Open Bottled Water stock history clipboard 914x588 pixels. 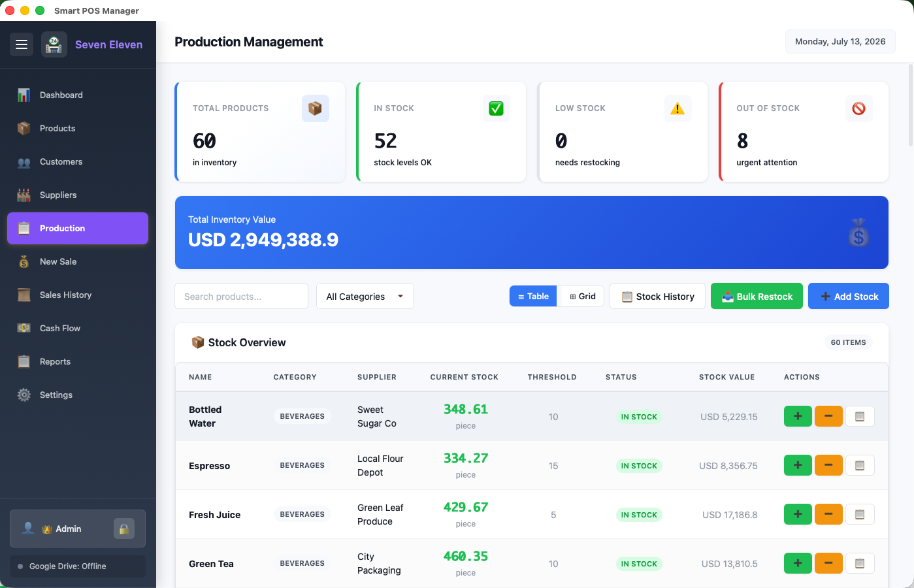click(x=860, y=416)
